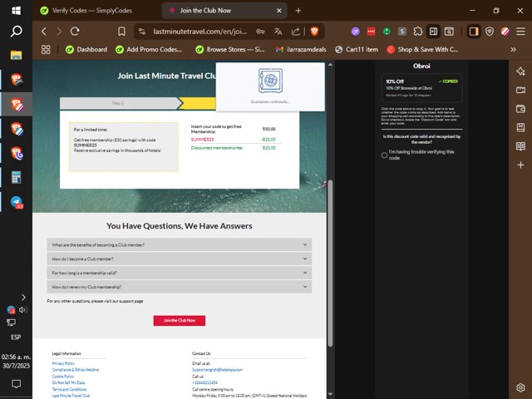Bookmark this page with the bookmark icon
Screen dimensions: 532x399
click(x=121, y=32)
